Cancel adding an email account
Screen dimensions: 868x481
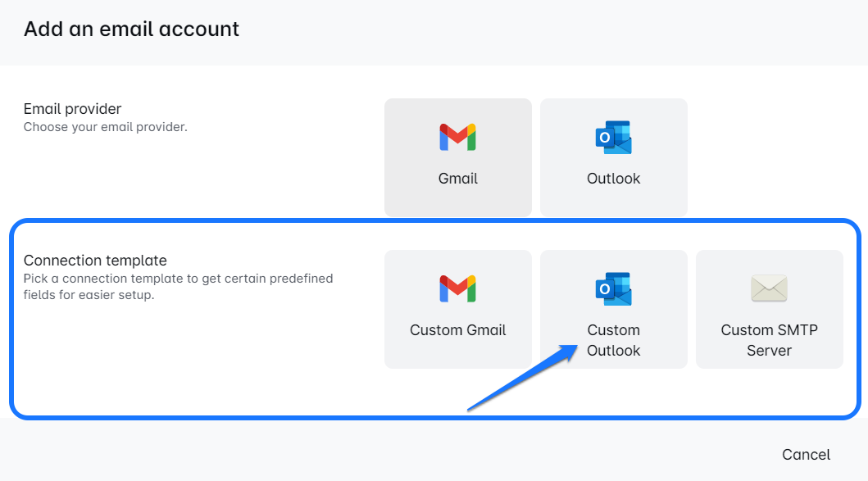click(x=806, y=455)
